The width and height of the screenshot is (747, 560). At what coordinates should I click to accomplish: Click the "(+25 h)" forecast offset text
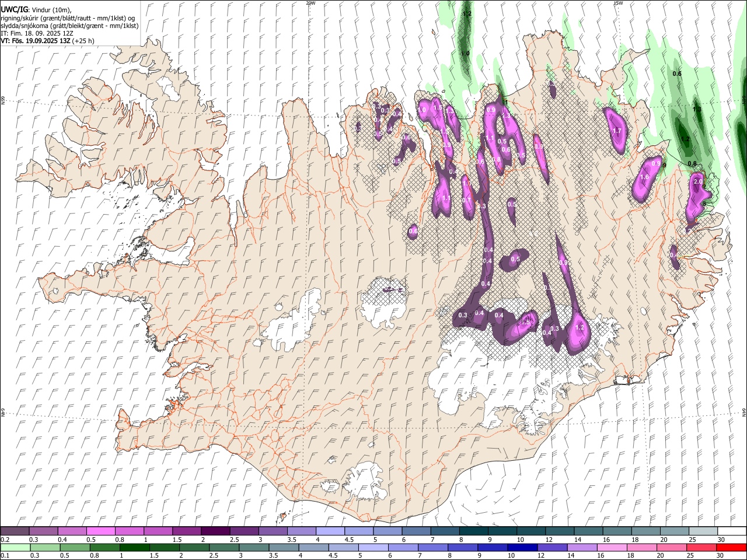point(84,41)
